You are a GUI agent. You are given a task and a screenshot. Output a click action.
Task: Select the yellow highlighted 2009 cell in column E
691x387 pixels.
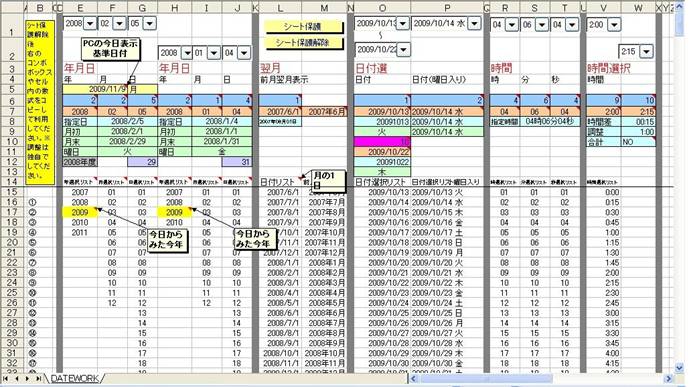coord(80,212)
